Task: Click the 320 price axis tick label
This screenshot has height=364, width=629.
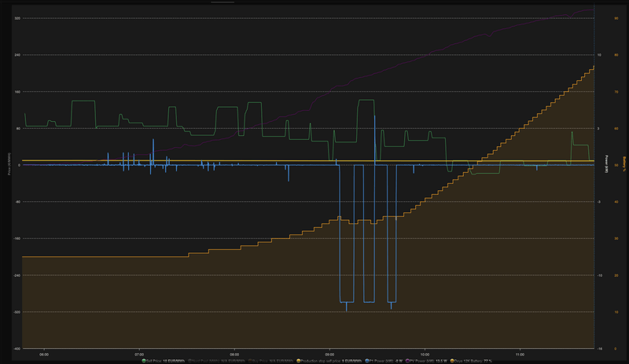Action: 17,18
